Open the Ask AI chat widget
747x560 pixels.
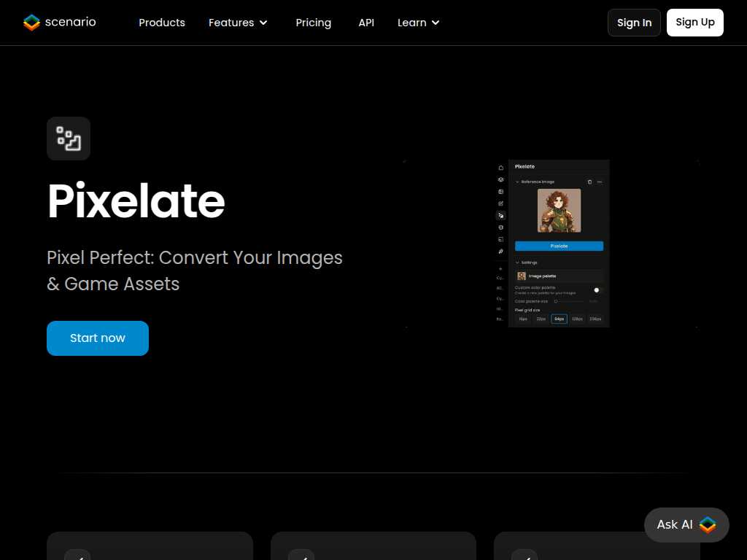[686, 525]
